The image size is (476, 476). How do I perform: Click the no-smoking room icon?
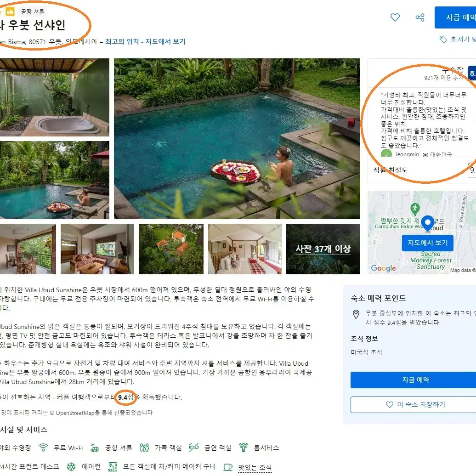(194, 447)
